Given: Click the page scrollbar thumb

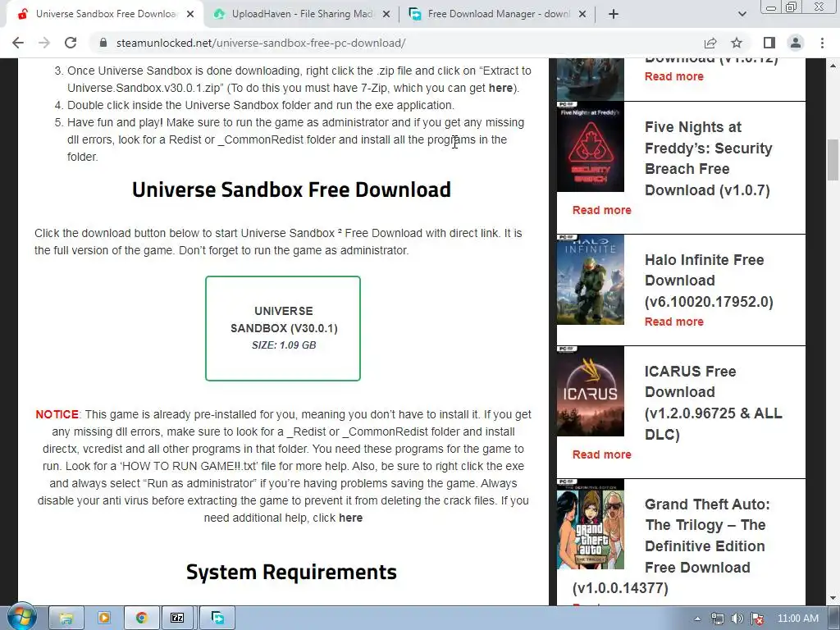Looking at the screenshot, I should click(x=833, y=160).
